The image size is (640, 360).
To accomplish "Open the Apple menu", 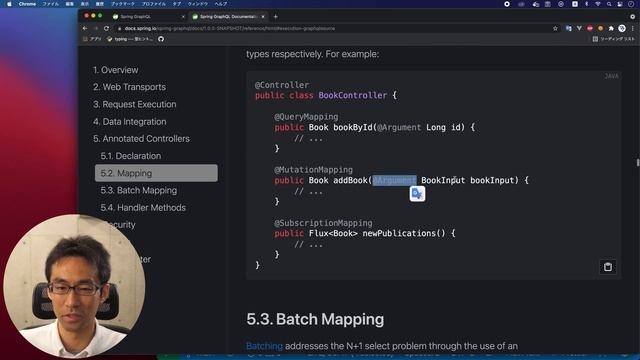I will 9,4.
